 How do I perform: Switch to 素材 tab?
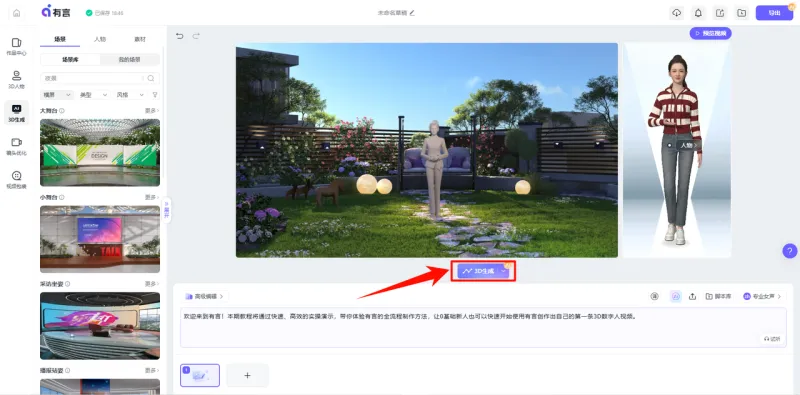pos(139,39)
